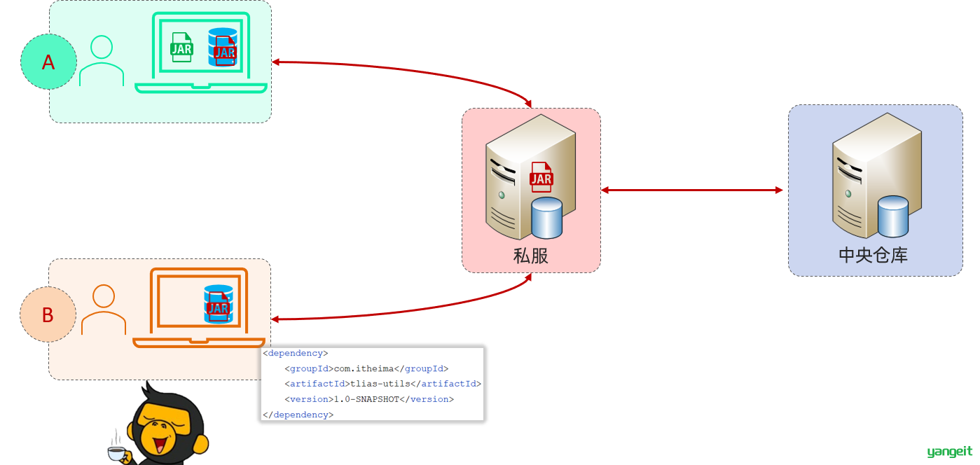Screen dimensions: 980x465
Task: Click developer B's orange laptop icon
Action: [200, 307]
